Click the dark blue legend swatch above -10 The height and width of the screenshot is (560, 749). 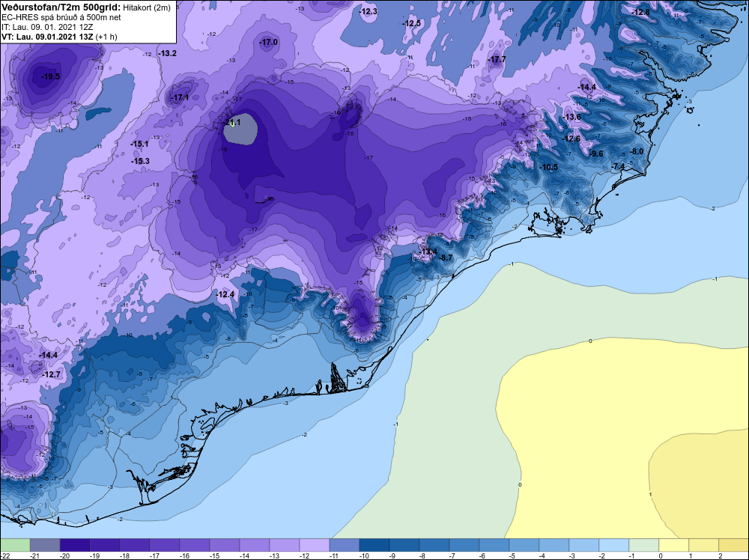374,545
